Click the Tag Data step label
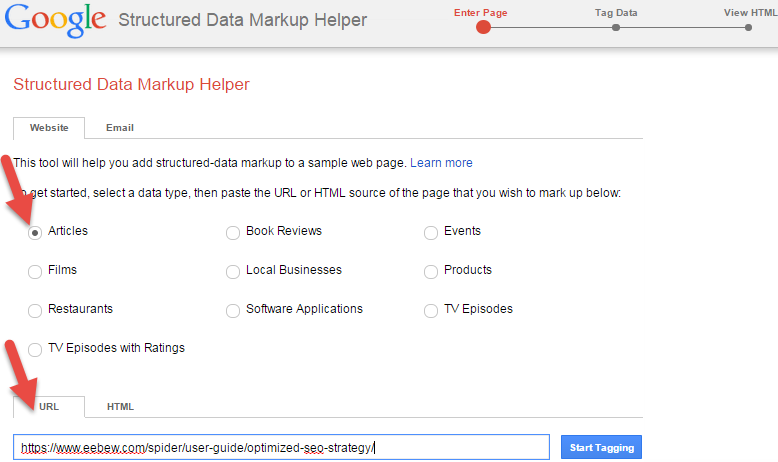778x462 pixels. pos(616,13)
